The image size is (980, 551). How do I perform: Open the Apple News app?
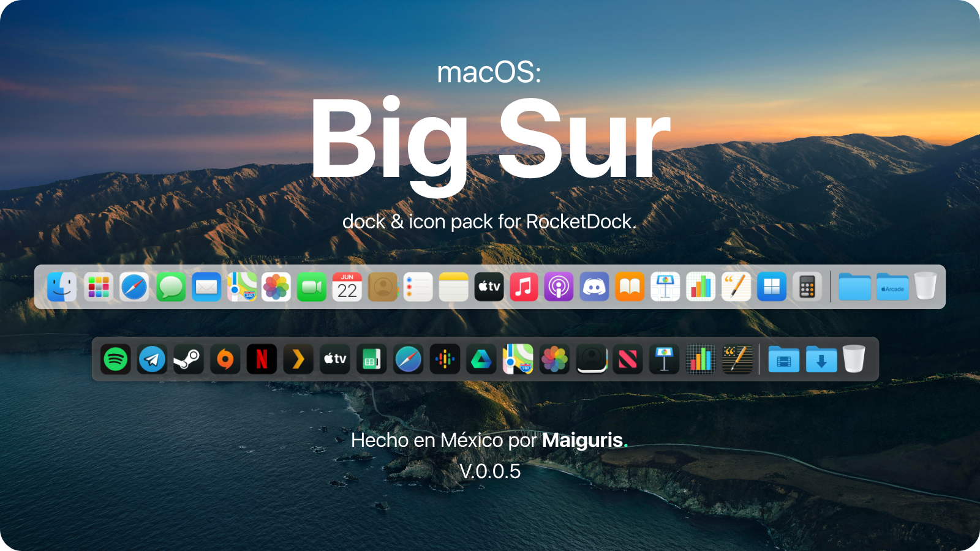[628, 359]
